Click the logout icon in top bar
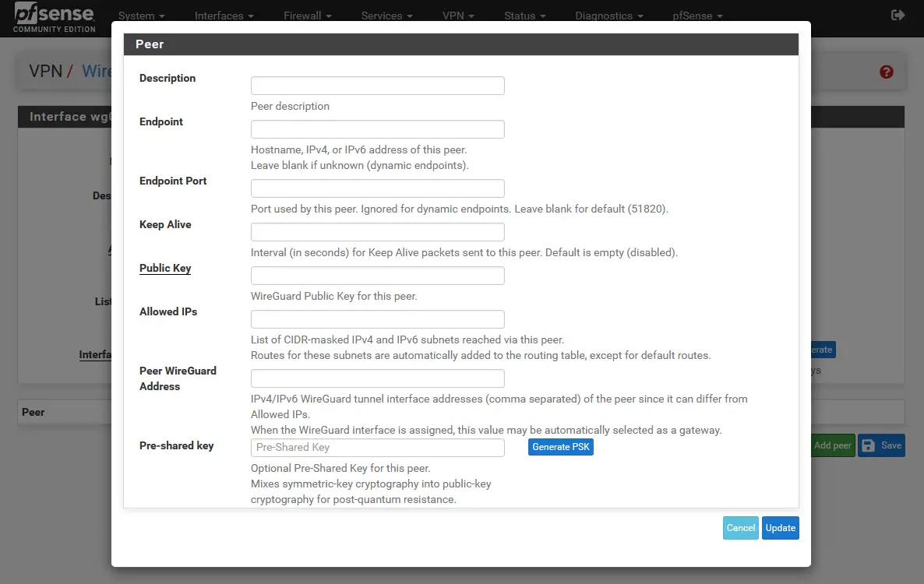924x584 pixels. tap(898, 15)
